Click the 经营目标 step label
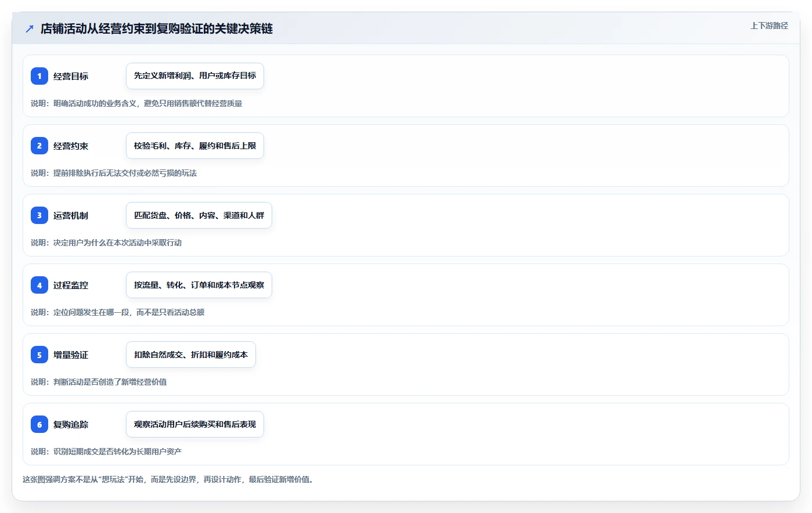This screenshot has height=513, width=812. (x=71, y=76)
